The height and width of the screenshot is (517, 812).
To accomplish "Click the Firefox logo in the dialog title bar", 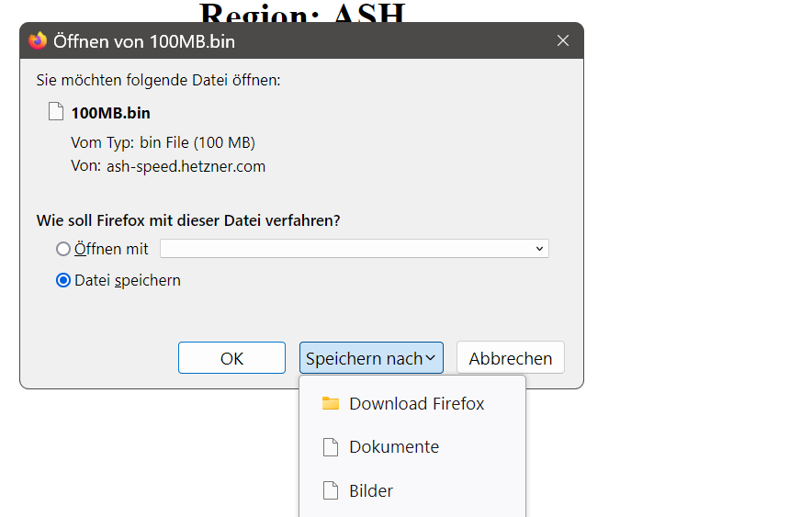I will (x=38, y=40).
